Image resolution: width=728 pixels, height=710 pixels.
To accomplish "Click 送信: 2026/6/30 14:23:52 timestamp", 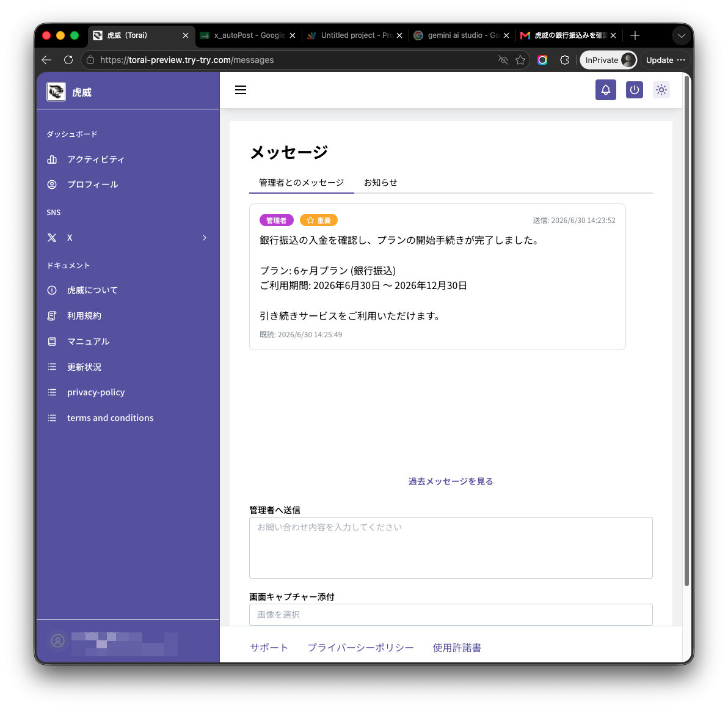I will click(x=574, y=221).
